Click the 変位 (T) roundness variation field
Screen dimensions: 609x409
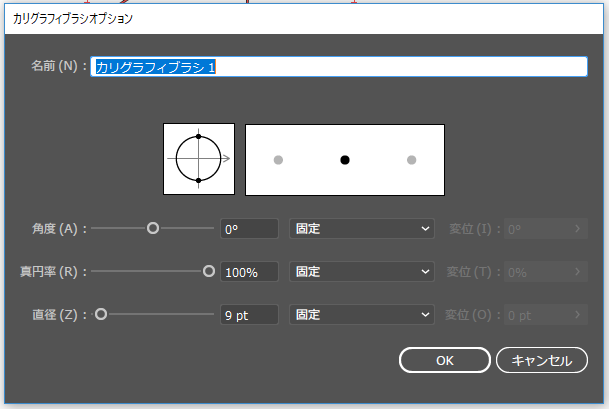[x=546, y=272]
